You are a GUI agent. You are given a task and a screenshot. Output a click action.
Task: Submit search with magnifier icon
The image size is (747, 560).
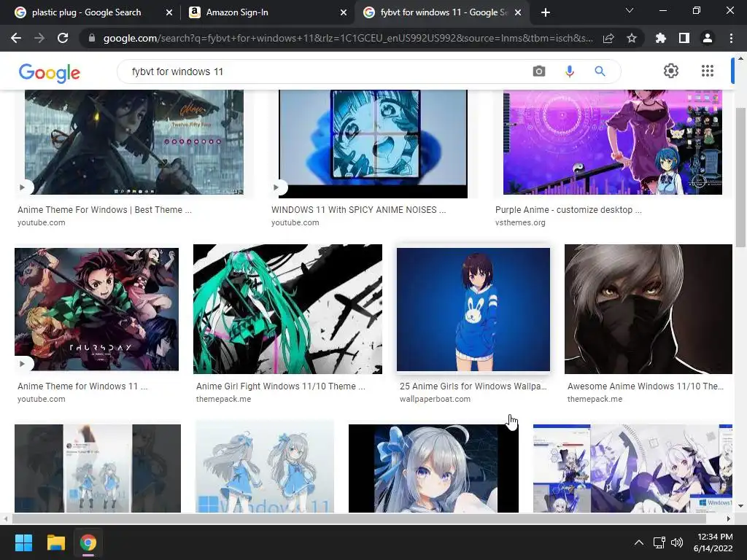600,71
